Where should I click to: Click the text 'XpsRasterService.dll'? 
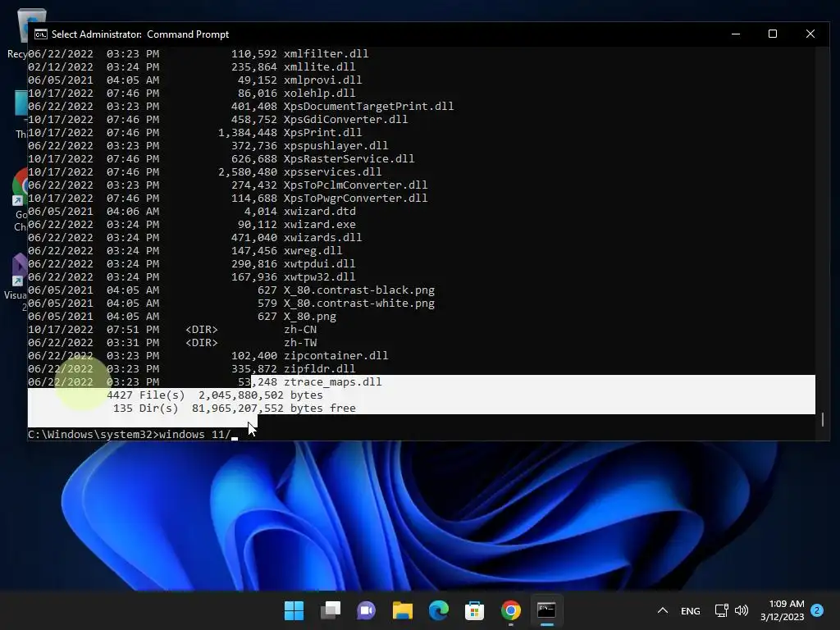click(349, 158)
